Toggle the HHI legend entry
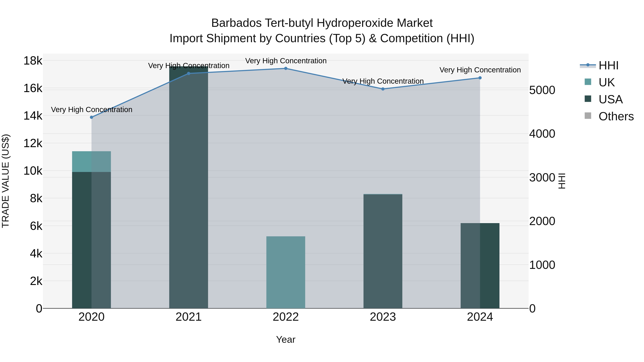The height and width of the screenshot is (362, 644). pos(599,65)
